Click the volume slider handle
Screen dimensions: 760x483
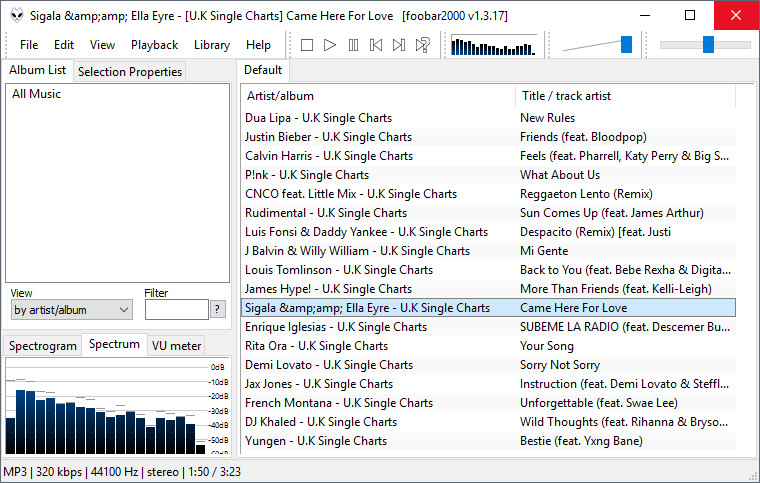point(626,44)
